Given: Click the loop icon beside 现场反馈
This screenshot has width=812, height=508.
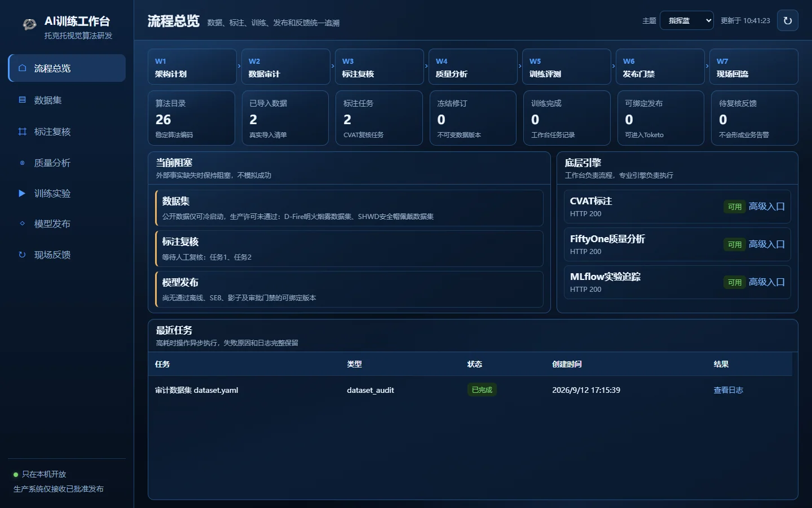Looking at the screenshot, I should coord(23,255).
